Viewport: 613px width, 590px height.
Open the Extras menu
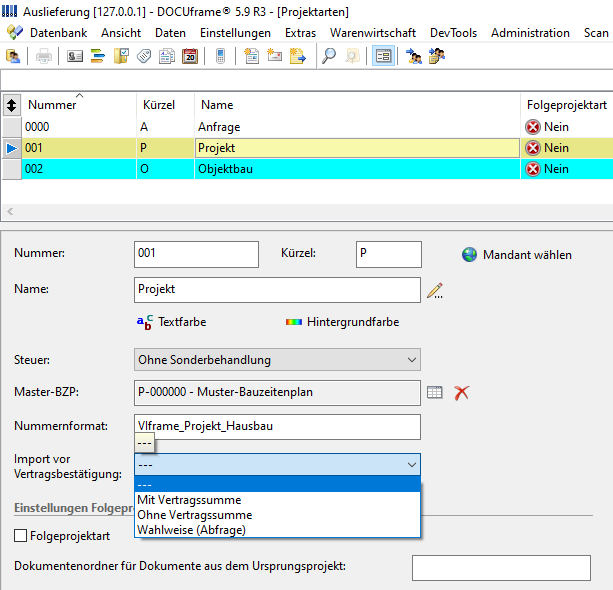[x=300, y=33]
